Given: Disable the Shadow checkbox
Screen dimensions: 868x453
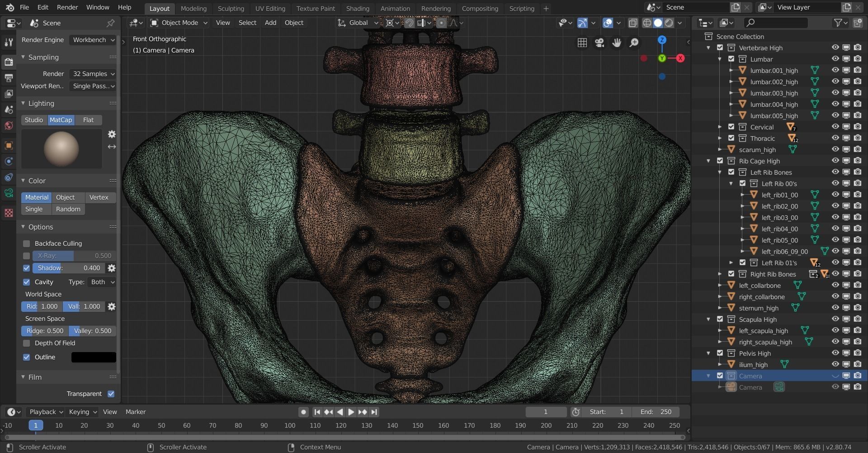Looking at the screenshot, I should (x=27, y=268).
